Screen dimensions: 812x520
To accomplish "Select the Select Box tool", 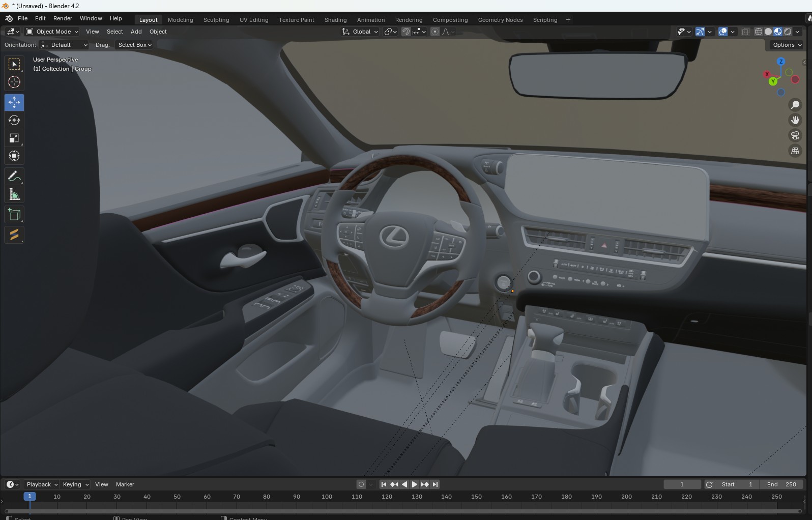I will [14, 64].
